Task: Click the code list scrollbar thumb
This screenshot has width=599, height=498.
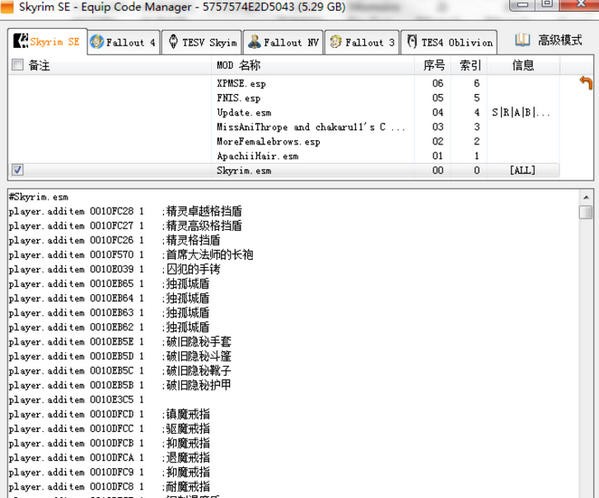Action: pyautogui.click(x=585, y=212)
